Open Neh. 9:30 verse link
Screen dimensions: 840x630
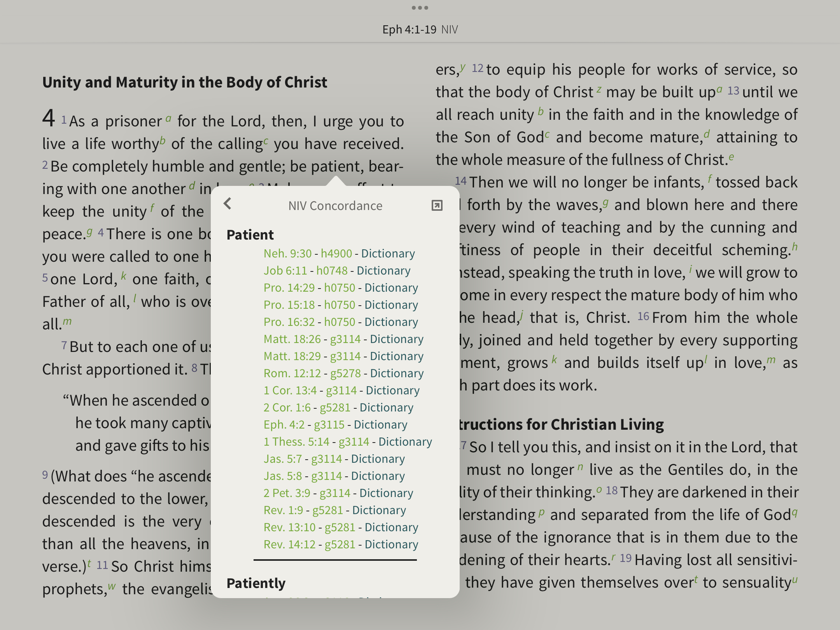[287, 254]
